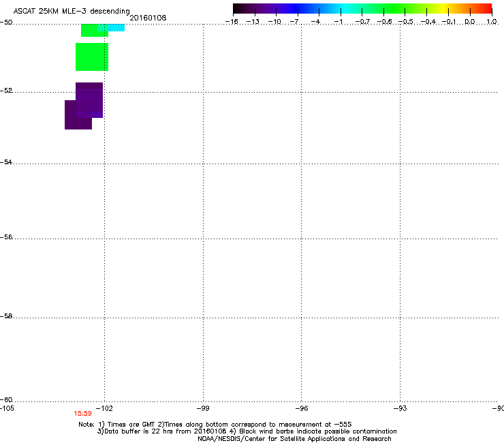This screenshot has height=443, width=504.
Task: Click the latitude axis label '-56'
Action: coord(6,236)
